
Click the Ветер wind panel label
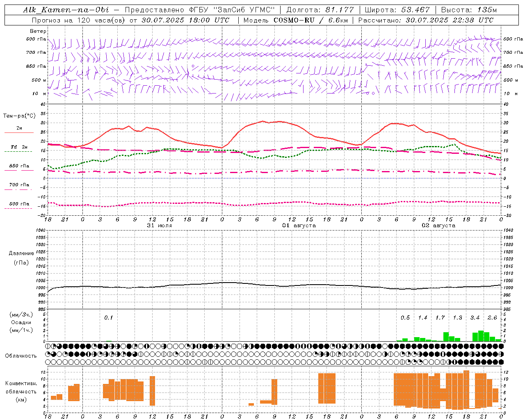point(38,31)
